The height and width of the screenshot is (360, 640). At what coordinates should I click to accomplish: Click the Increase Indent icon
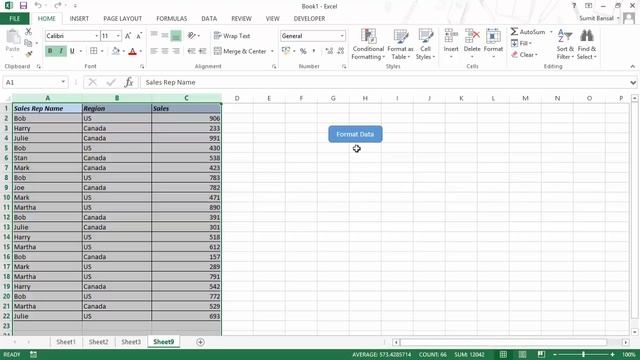pos(202,51)
